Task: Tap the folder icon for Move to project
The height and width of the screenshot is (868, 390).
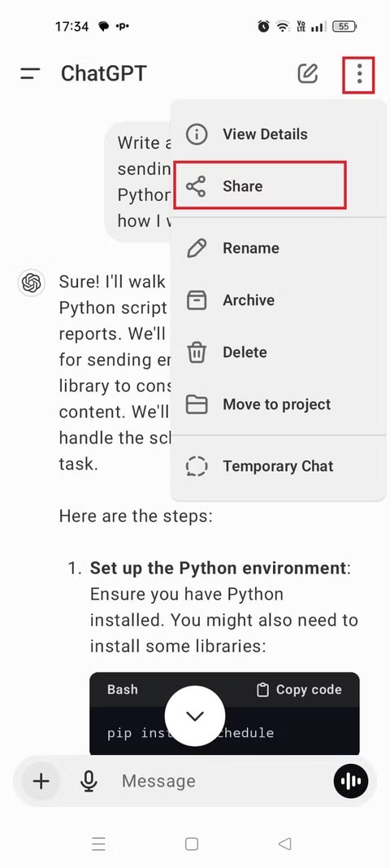Action: tap(196, 404)
